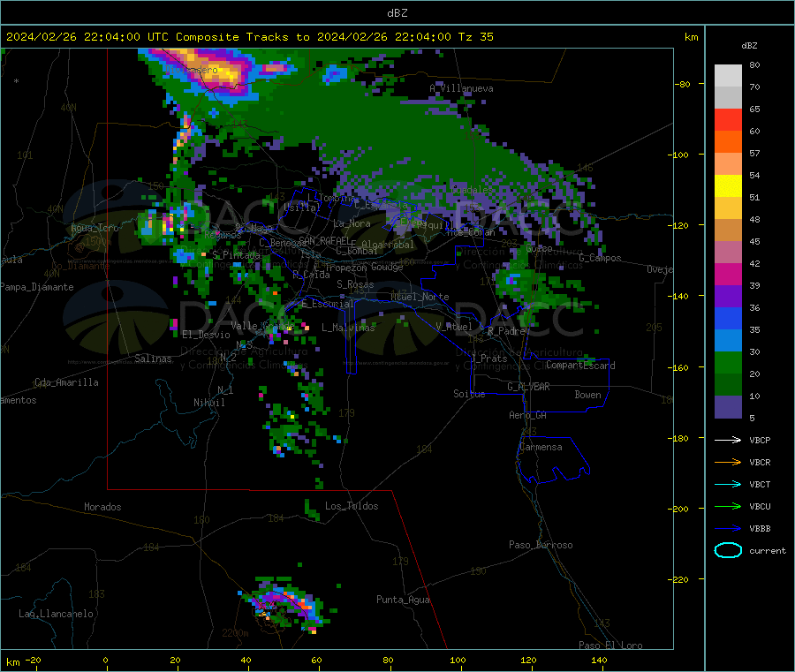Click the cyan VBCT arrow legend icon
795x672 pixels.
coord(728,485)
